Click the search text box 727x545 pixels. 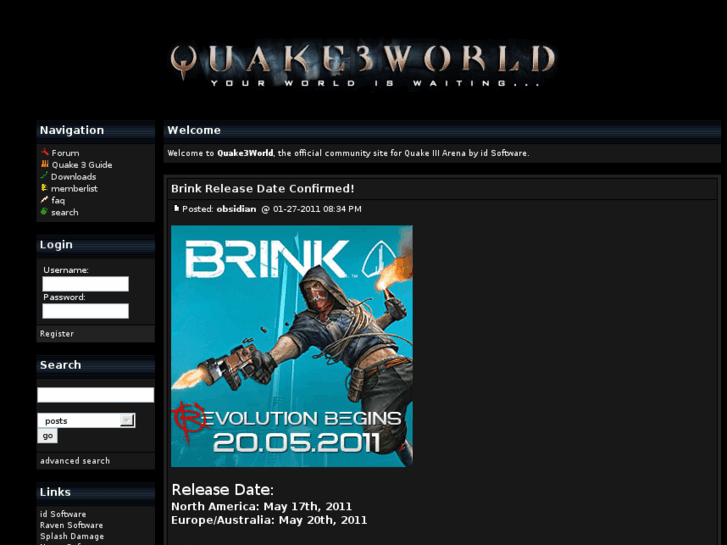[96, 395]
